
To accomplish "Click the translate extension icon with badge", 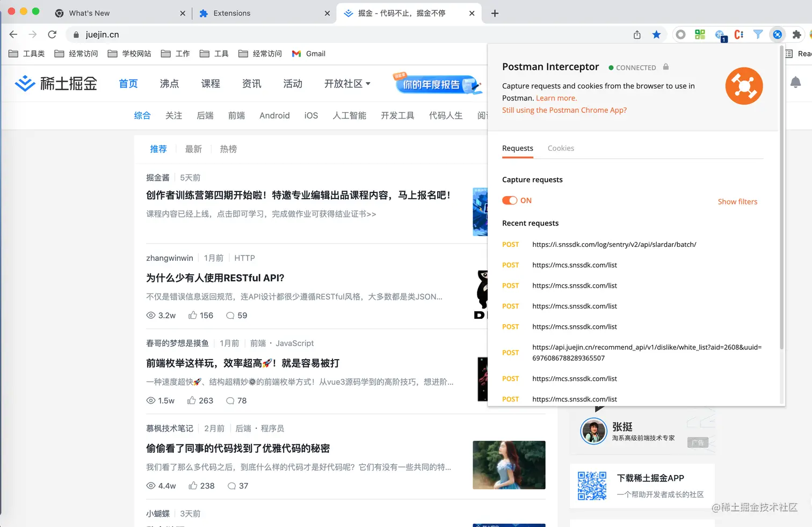I will tap(720, 35).
